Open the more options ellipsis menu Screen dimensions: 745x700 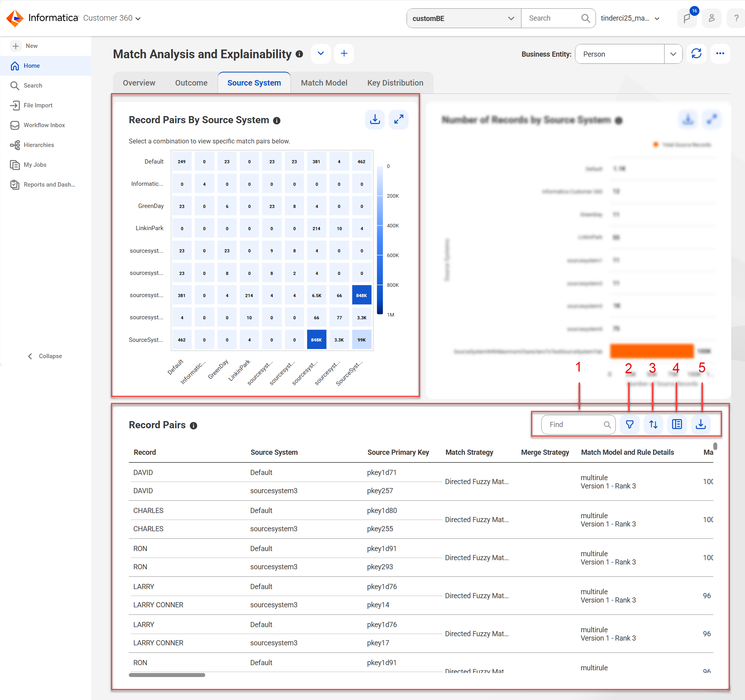click(x=720, y=53)
